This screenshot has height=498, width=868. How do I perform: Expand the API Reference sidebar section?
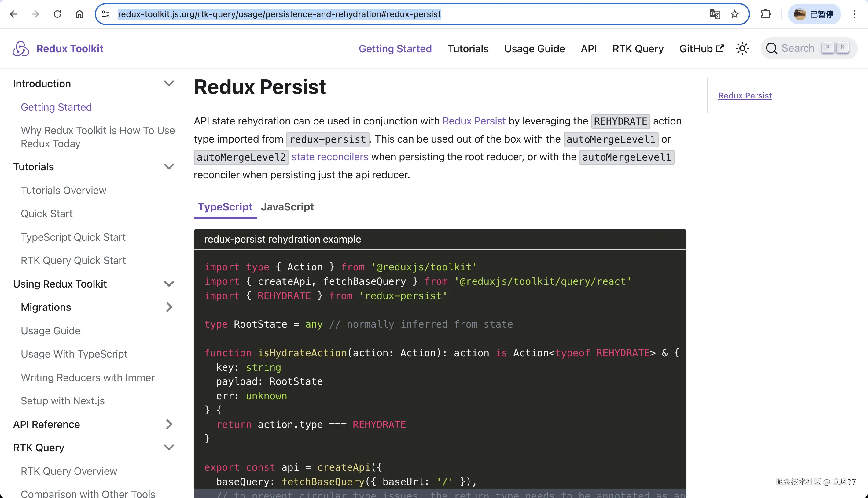click(169, 424)
